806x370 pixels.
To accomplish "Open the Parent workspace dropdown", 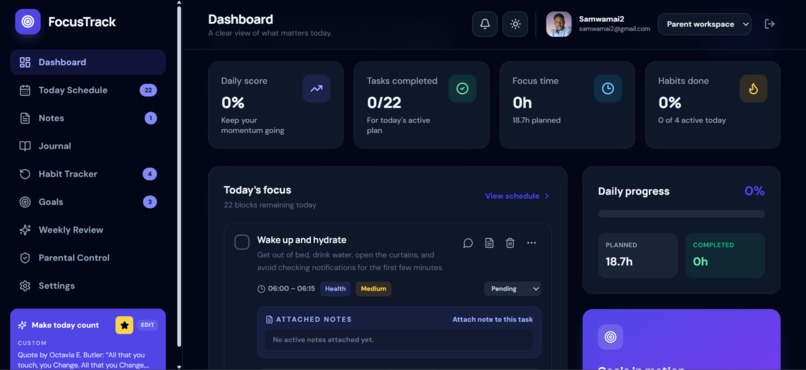I will click(704, 24).
